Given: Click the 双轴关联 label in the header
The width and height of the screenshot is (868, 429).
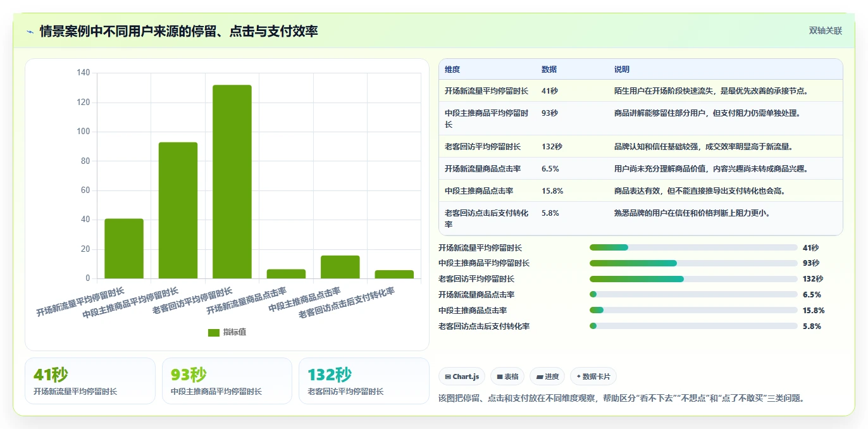Looking at the screenshot, I should point(825,30).
